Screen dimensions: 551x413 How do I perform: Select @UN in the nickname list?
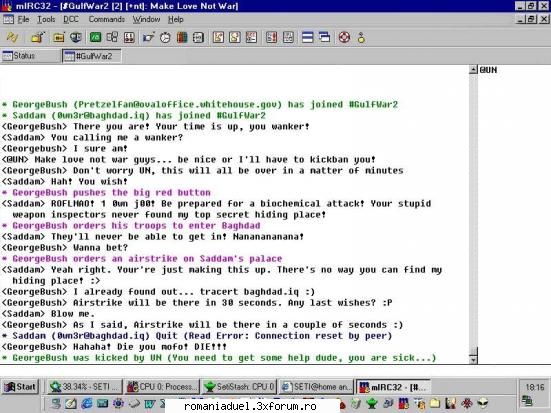[488, 70]
